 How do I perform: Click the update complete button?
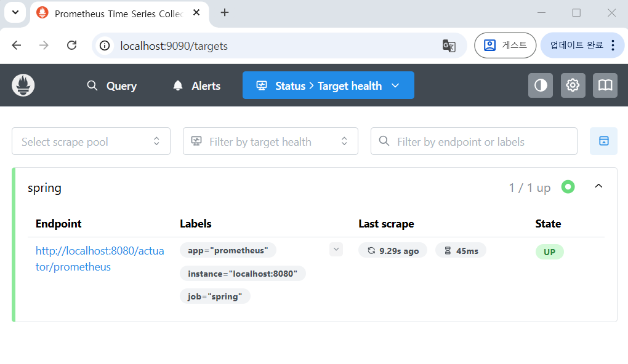coord(576,45)
